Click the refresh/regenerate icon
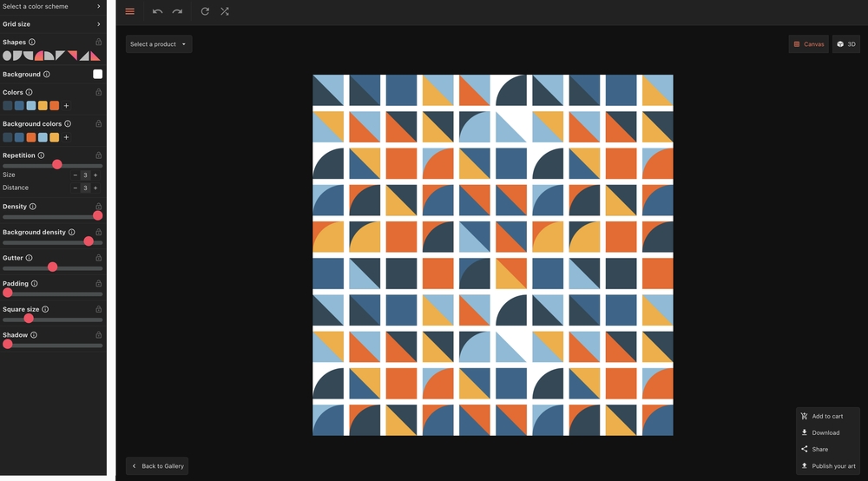 tap(205, 11)
